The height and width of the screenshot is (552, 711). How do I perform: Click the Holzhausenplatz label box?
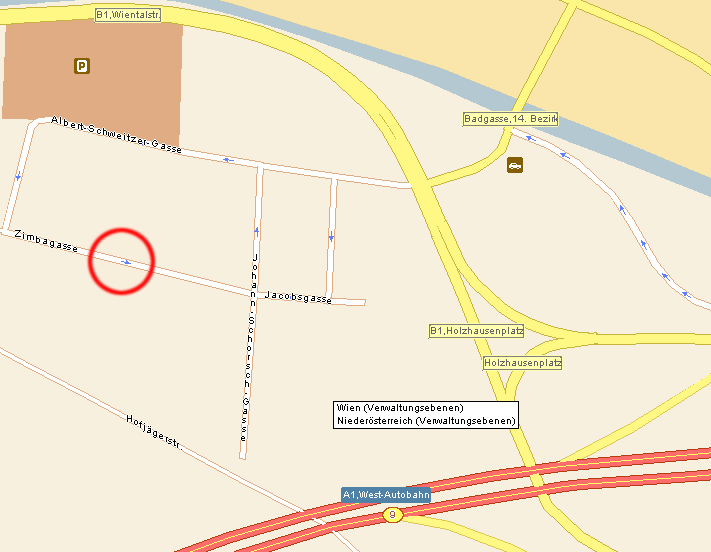[522, 363]
